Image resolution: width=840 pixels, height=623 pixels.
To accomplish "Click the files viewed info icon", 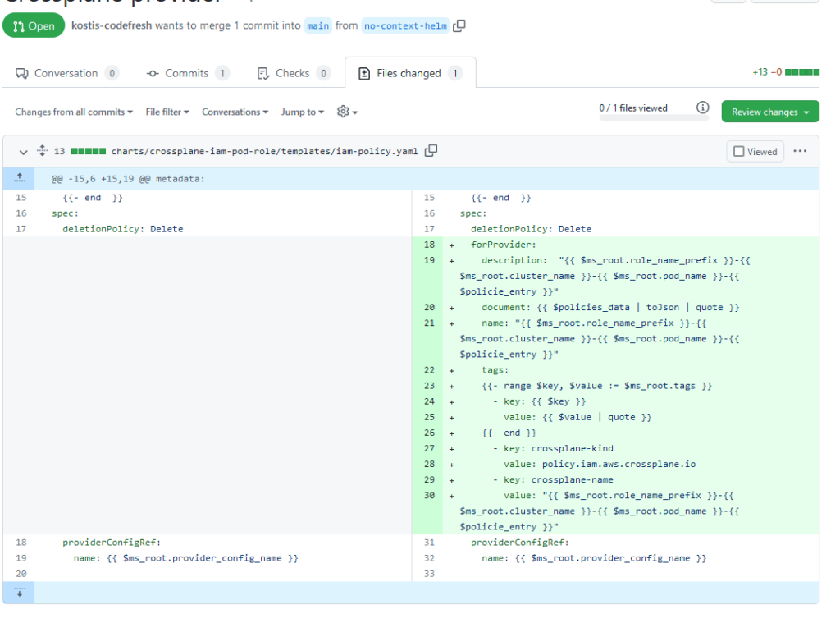I will point(702,108).
